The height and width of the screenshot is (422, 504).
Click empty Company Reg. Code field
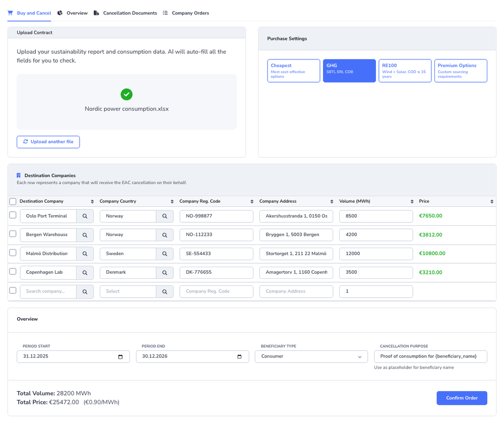coord(216,292)
